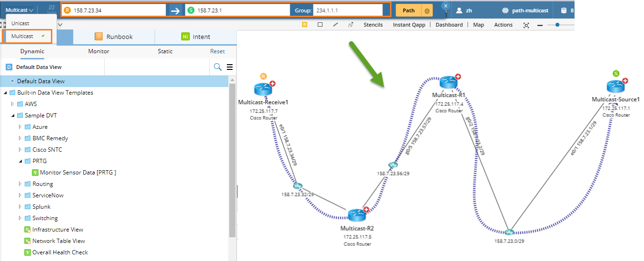Select the rectangle shape tool
The width and height of the screenshot is (644, 261).
click(320, 25)
